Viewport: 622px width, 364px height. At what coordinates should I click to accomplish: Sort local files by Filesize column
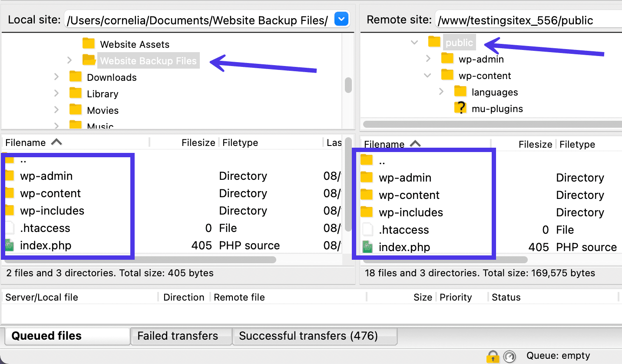[x=198, y=142]
